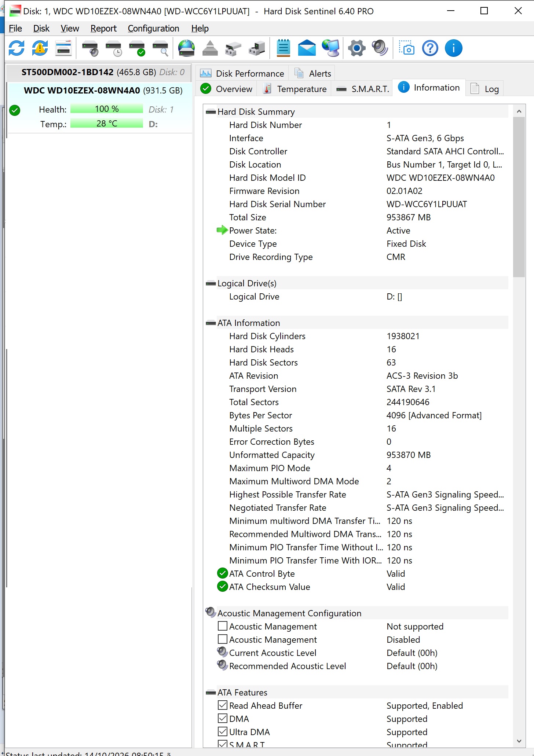Screen dimensions: 534x756
Task: Click the blue envelope toolbar icon
Action: pos(307,48)
